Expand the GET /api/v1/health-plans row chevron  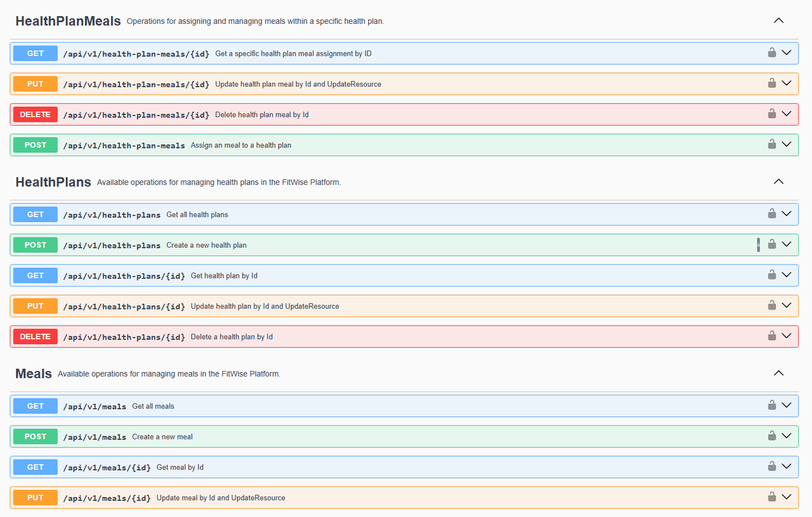787,213
